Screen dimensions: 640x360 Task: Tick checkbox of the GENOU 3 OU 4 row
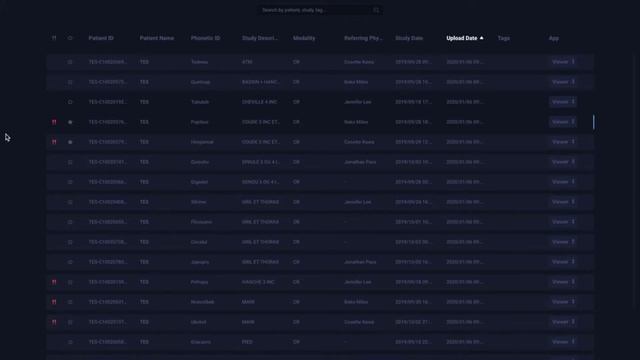[70, 182]
